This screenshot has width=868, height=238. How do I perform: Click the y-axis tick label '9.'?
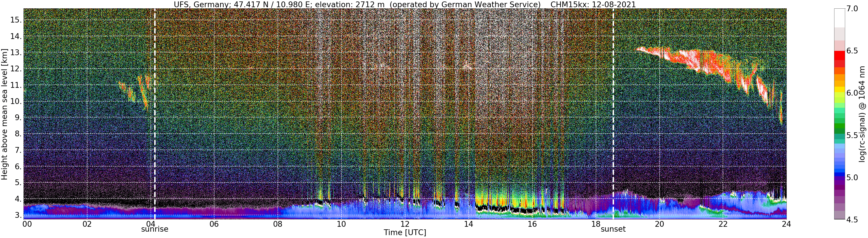click(x=18, y=118)
